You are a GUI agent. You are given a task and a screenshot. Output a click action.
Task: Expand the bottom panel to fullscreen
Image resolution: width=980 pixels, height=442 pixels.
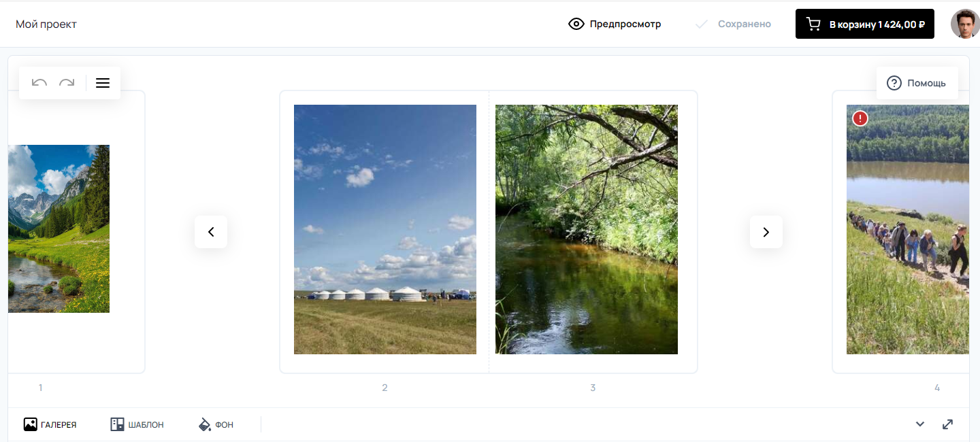pos(947,424)
